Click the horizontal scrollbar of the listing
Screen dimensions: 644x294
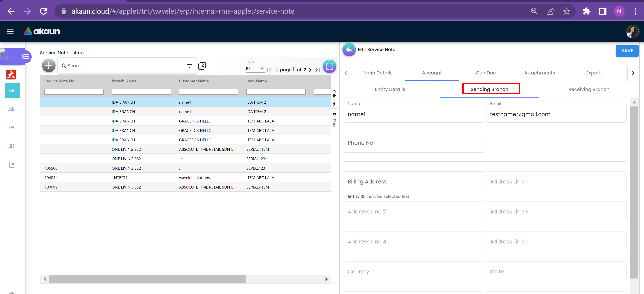147,279
